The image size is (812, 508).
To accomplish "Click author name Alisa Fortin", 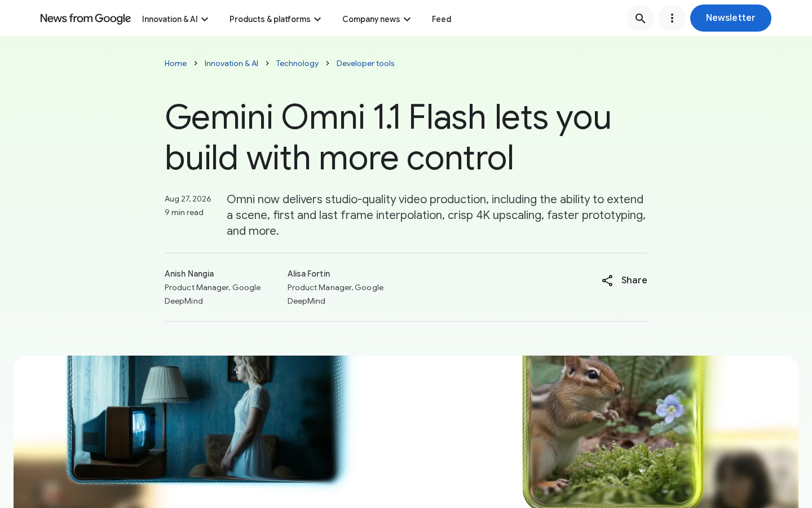I will point(308,274).
